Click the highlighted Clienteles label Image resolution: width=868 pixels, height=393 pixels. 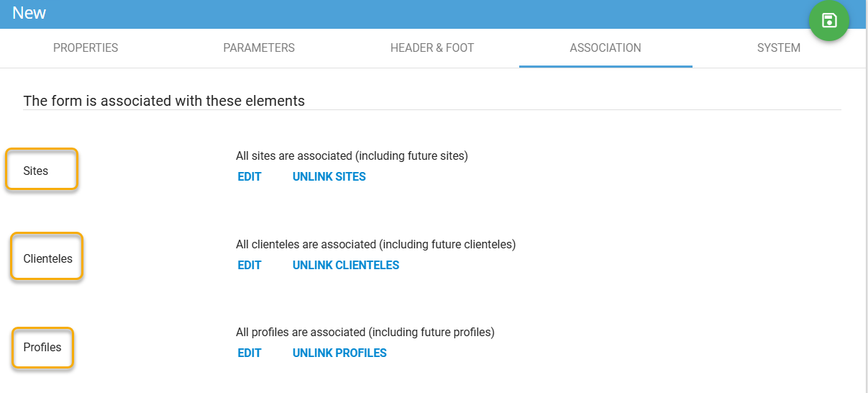(x=47, y=258)
